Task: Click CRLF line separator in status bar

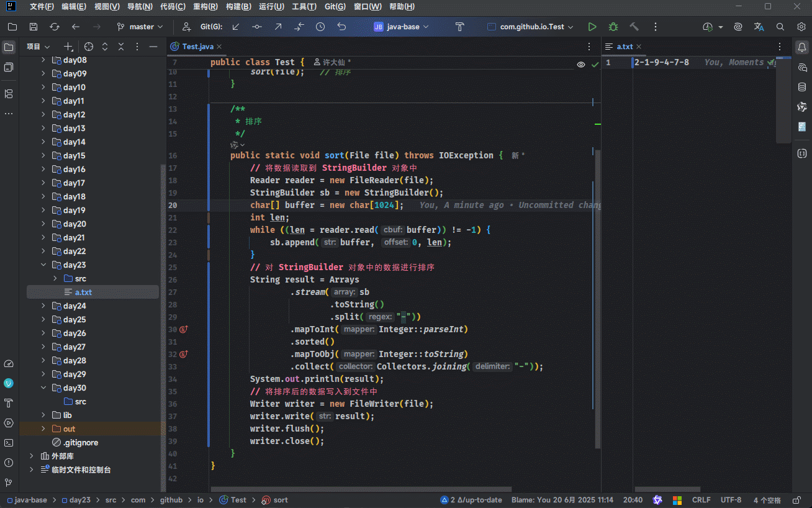Action: click(701, 500)
